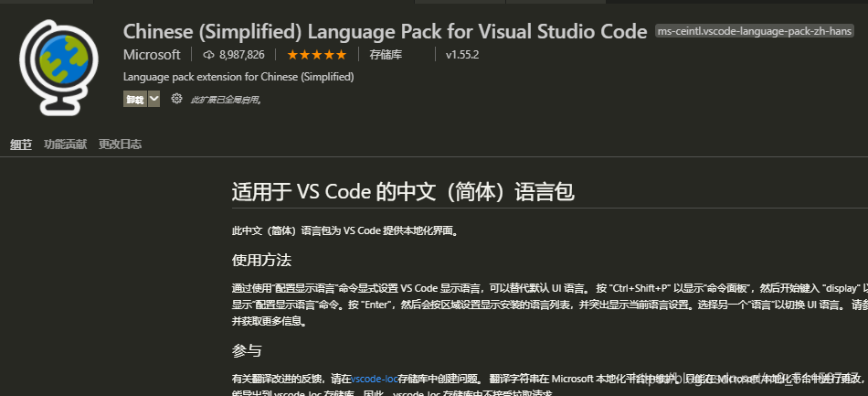The height and width of the screenshot is (396, 868).
Task: Click the 使用方法 section heading
Action: 261,261
